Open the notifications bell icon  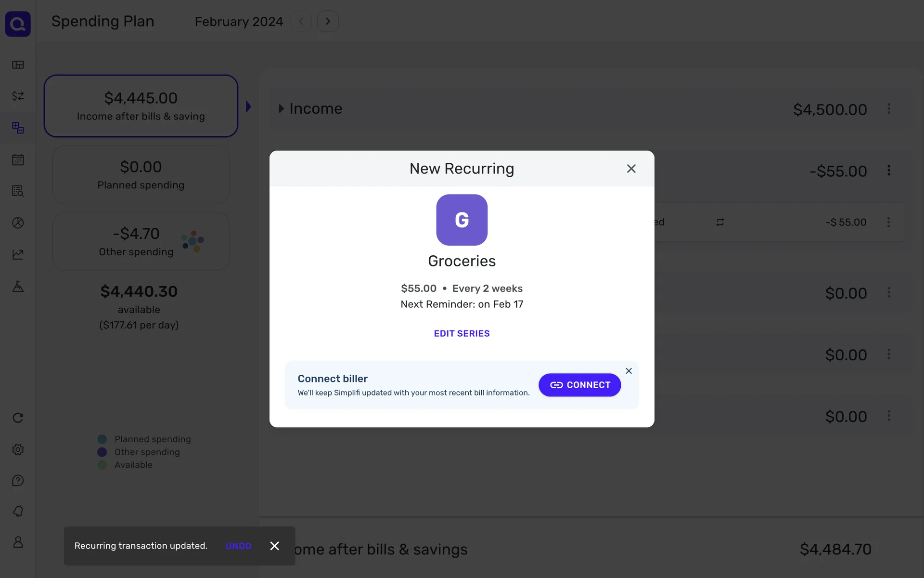pos(18,511)
